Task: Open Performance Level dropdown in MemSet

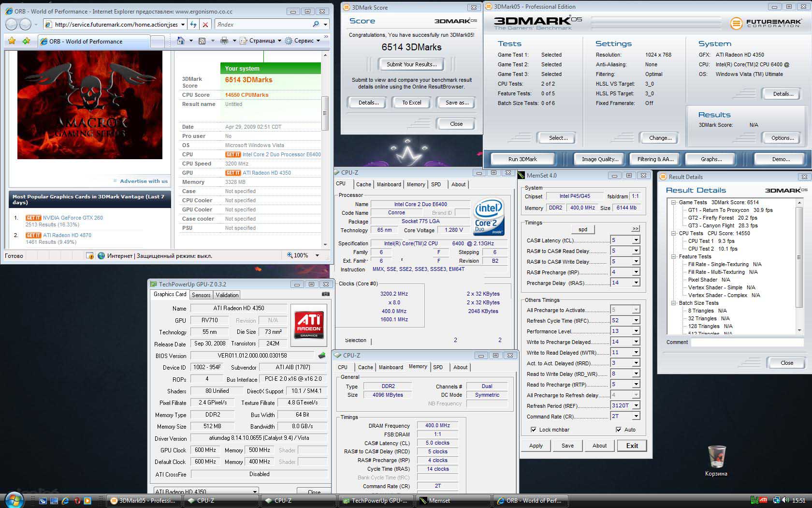Action: [636, 331]
